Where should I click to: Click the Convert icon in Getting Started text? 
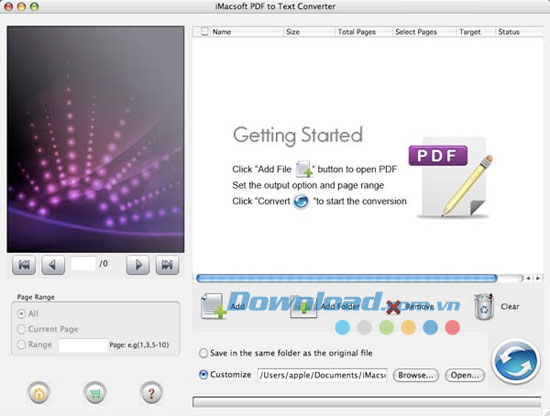point(301,201)
